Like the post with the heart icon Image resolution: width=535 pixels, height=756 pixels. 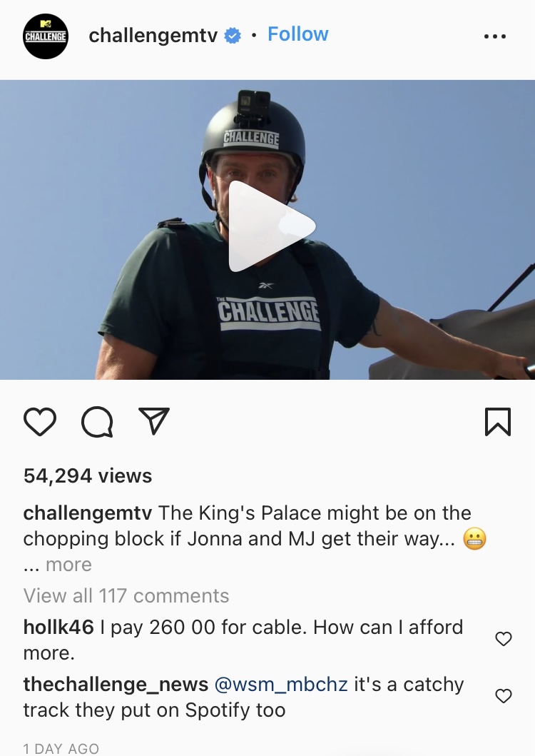(x=39, y=422)
